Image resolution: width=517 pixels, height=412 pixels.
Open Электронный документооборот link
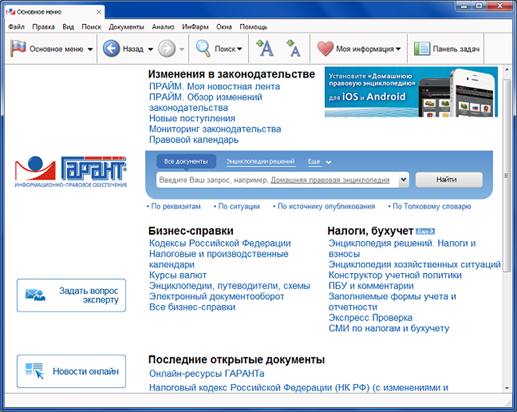pyautogui.click(x=217, y=296)
